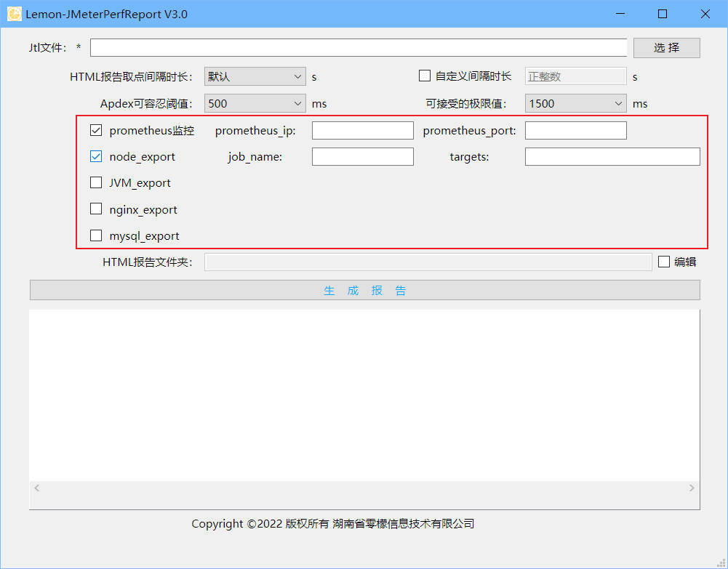Click the prometheus_port input field
Viewport: 728px width, 569px height.
tap(576, 130)
